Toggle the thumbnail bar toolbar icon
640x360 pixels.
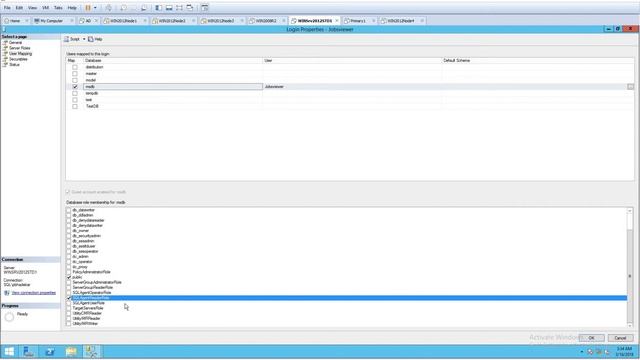tap(169, 8)
